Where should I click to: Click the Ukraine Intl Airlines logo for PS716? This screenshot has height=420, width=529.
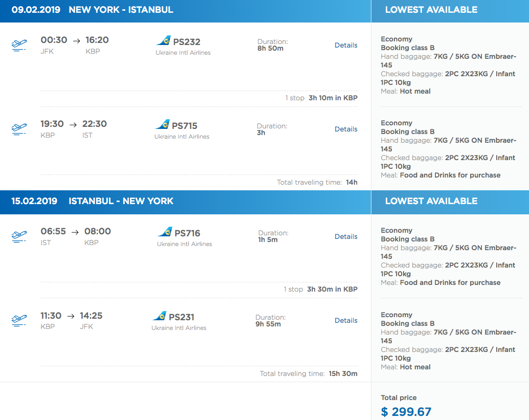click(165, 232)
